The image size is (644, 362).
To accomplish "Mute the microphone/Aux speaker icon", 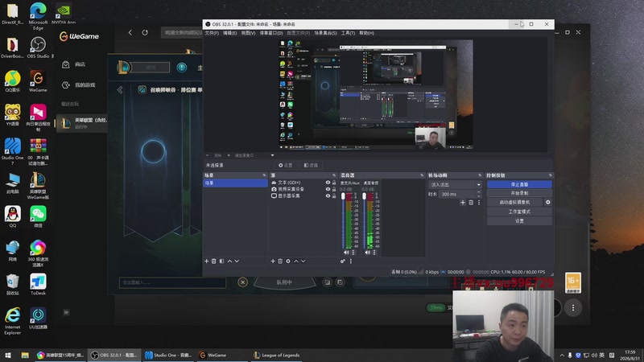I will point(346,253).
